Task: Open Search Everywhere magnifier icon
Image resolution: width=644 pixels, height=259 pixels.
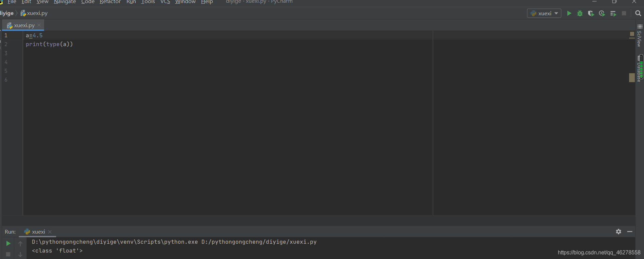Action: tap(638, 13)
